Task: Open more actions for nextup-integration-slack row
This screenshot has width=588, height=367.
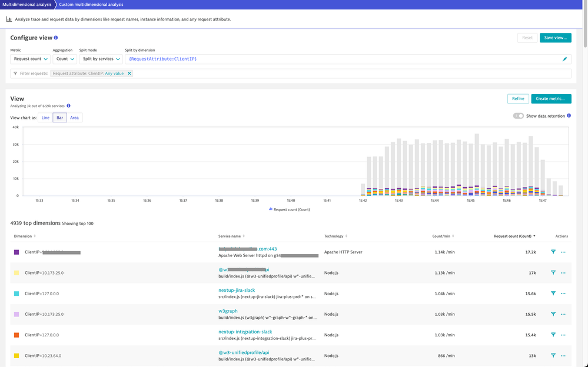Action: point(563,335)
